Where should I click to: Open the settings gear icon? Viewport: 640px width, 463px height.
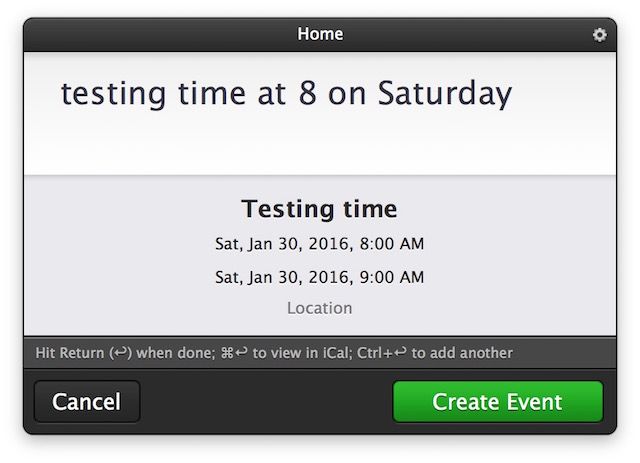[x=599, y=35]
